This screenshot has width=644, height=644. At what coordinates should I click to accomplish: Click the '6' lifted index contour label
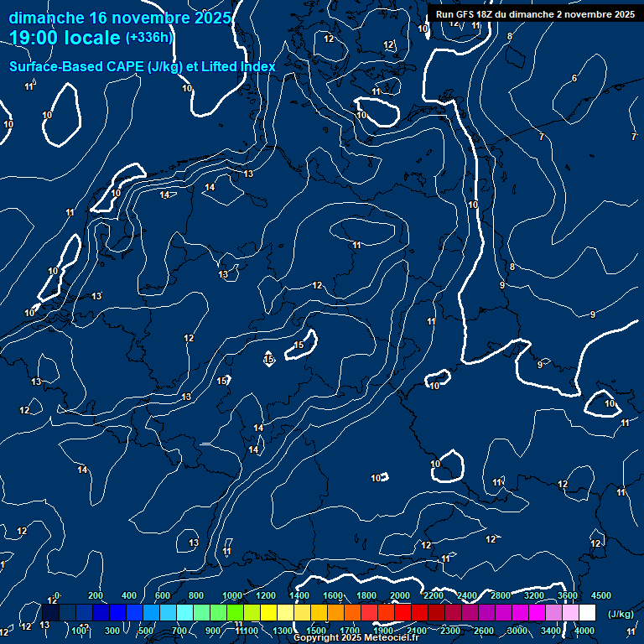click(x=574, y=78)
